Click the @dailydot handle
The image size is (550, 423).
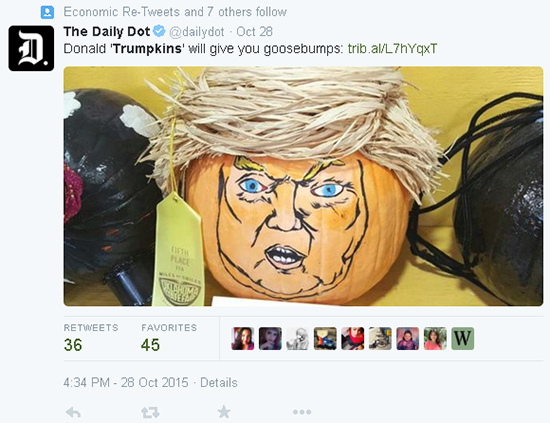click(x=196, y=32)
